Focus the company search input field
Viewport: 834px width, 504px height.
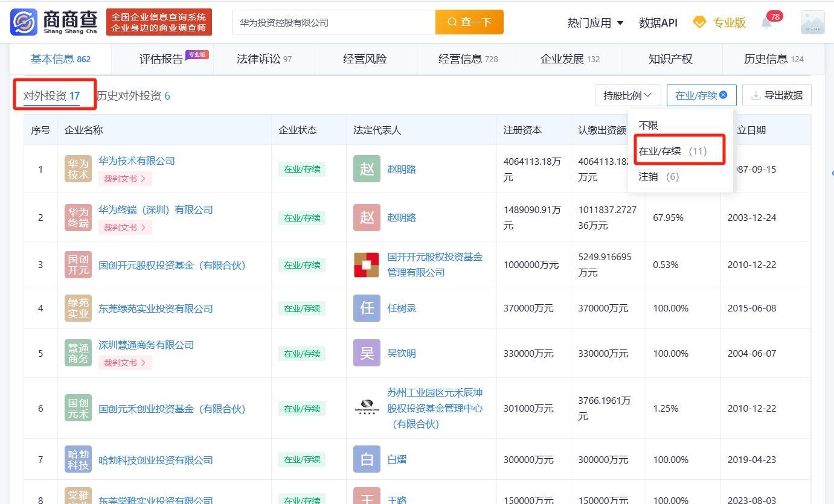coord(334,22)
